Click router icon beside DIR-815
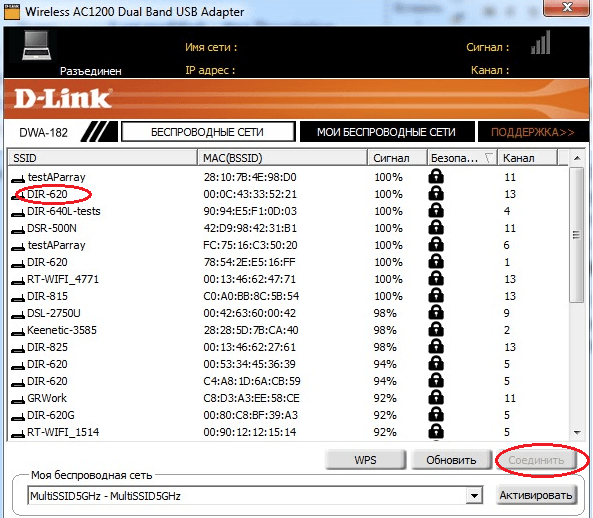Viewport: 593px width, 518px height. (x=18, y=298)
